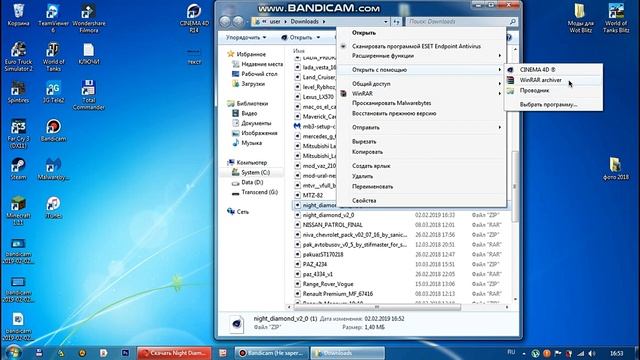Launch World of Tanks Blitz shortcut
Image resolution: width=640 pixels, height=360 pixels.
point(616,18)
